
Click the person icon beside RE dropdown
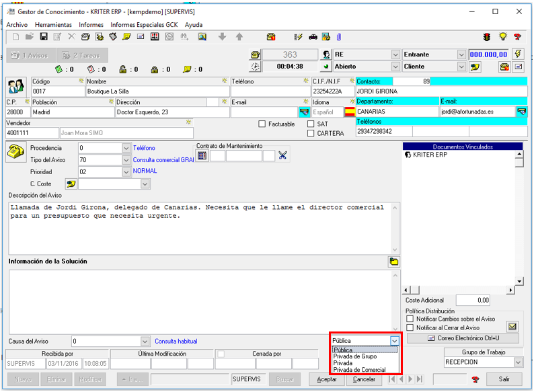point(326,54)
